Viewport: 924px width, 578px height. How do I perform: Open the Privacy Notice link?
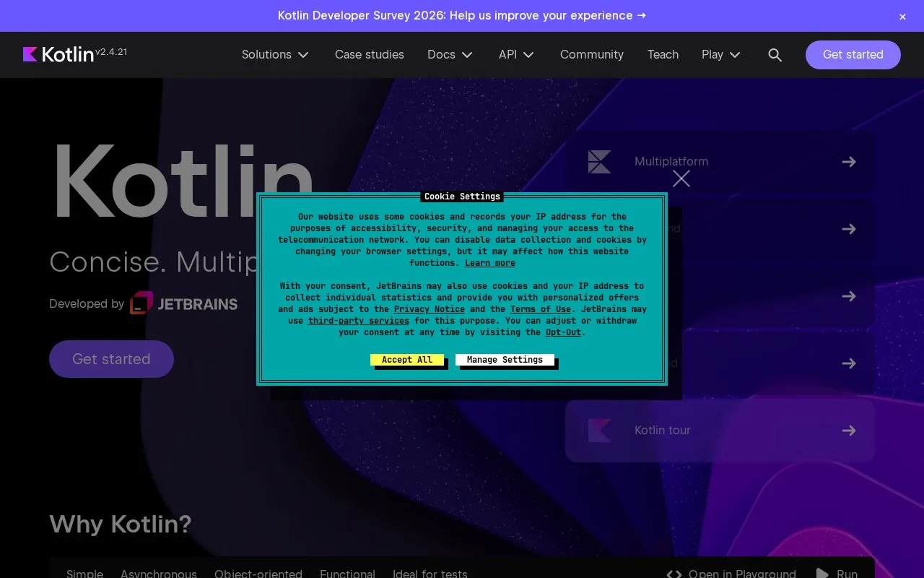coord(430,309)
